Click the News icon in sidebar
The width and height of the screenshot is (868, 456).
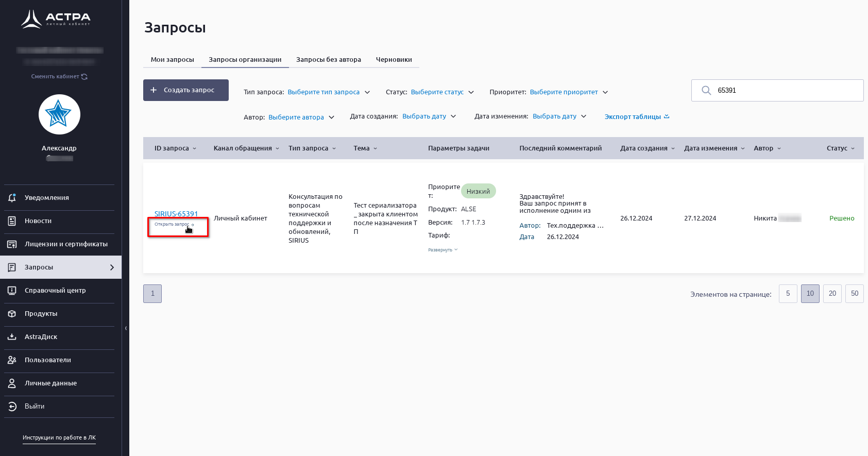point(12,221)
